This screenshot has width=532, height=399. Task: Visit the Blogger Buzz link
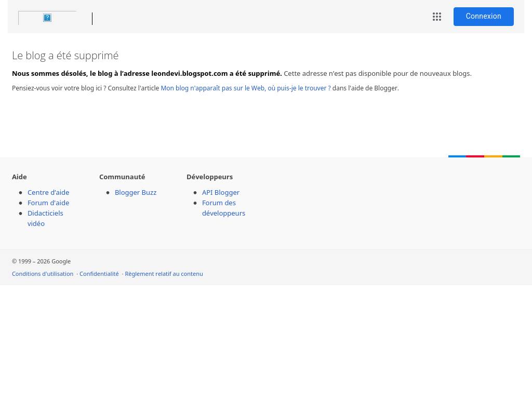[136, 192]
